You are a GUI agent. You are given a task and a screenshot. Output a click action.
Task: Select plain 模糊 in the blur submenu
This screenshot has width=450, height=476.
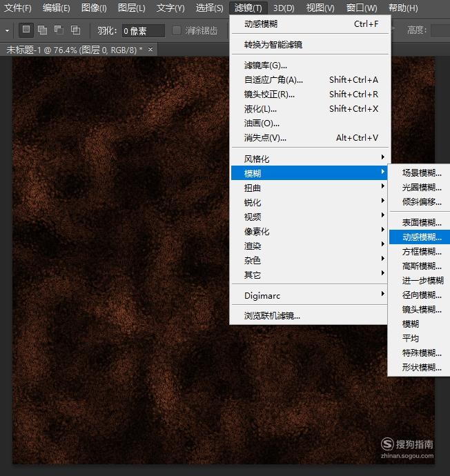click(420, 324)
